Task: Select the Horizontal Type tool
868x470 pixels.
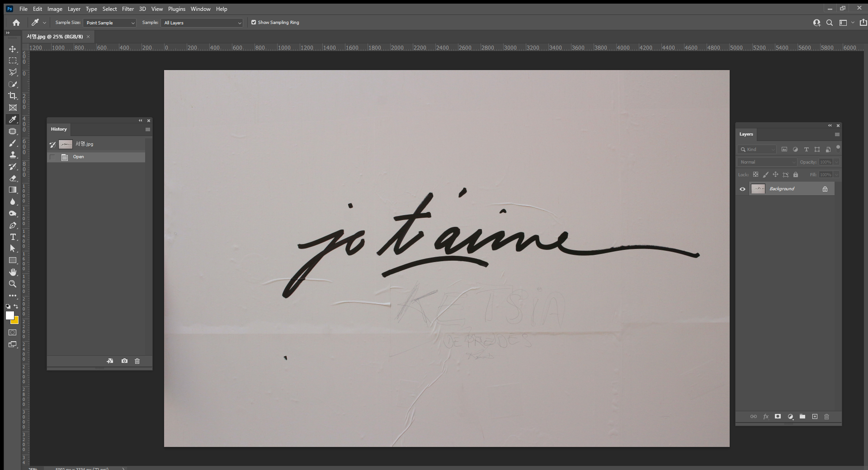Action: tap(13, 237)
